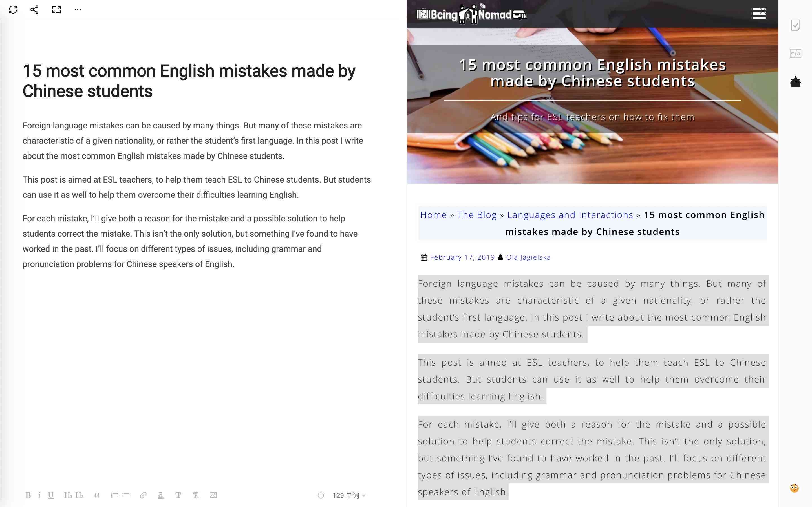
Task: Click the quote formatting icon
Action: coord(96,495)
